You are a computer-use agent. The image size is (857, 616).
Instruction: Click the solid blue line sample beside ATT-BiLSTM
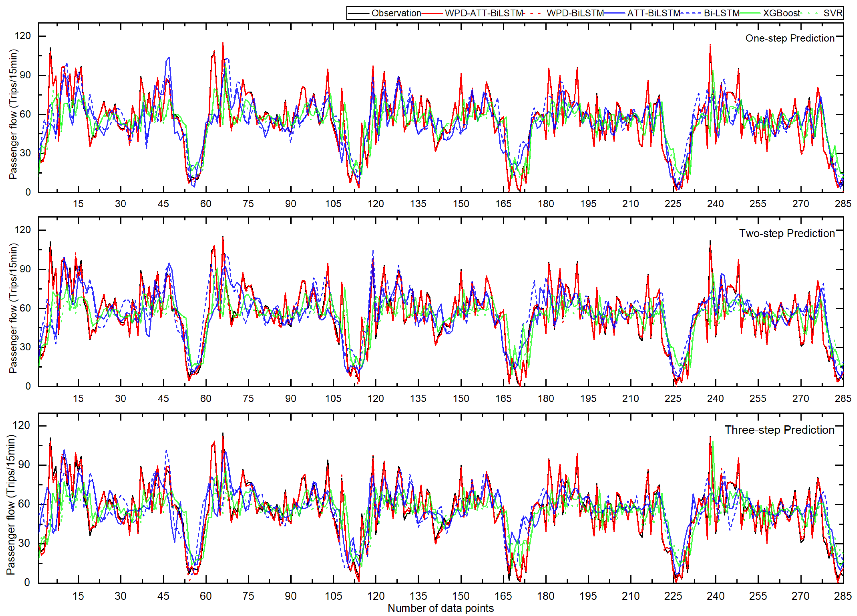coord(615,13)
